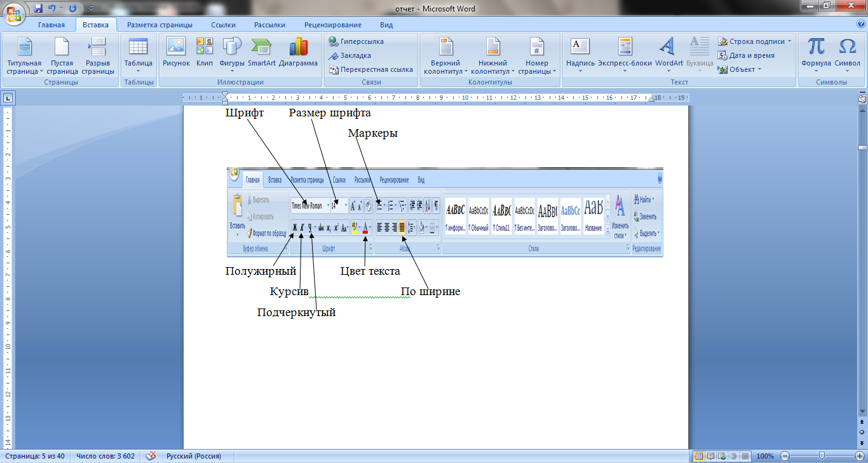The image size is (868, 463).
Task: Switch to Print Layout view
Action: click(x=699, y=456)
